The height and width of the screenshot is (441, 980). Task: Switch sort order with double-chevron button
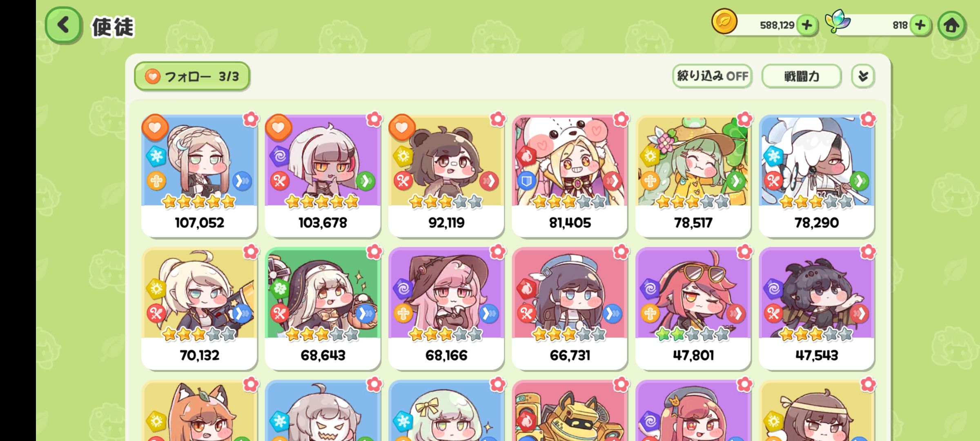863,76
